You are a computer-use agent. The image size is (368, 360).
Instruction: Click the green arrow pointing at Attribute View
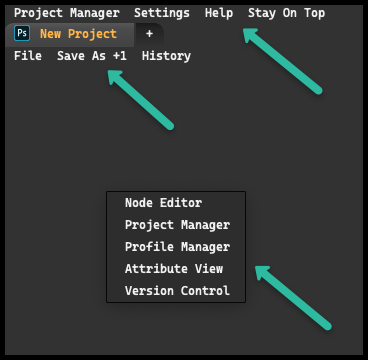(293, 298)
